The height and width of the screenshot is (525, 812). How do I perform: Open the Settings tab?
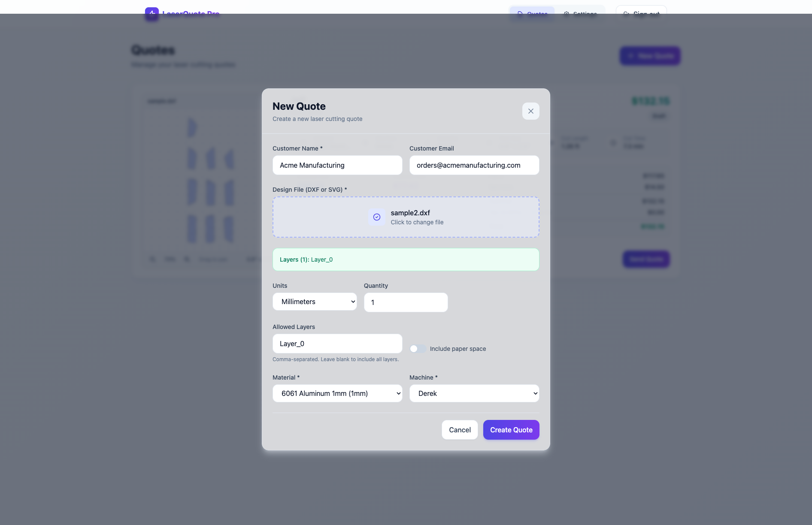[580, 14]
